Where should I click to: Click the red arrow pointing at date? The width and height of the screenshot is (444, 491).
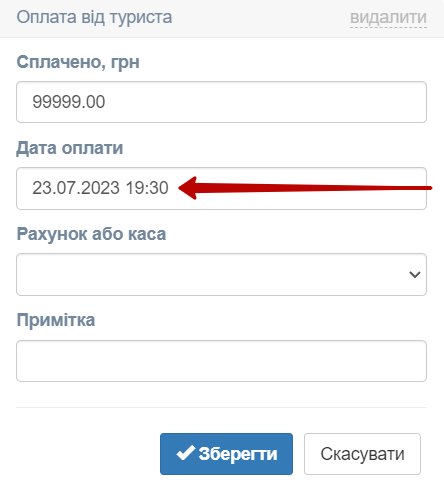305,188
